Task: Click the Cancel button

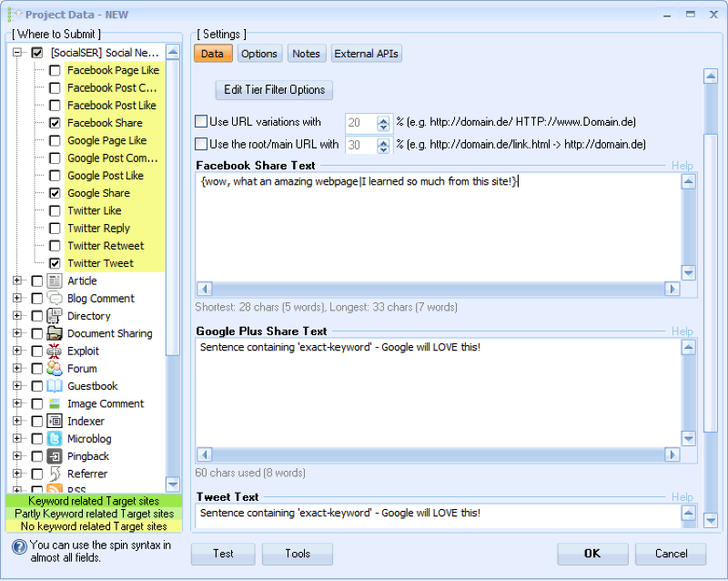Action: (x=671, y=554)
